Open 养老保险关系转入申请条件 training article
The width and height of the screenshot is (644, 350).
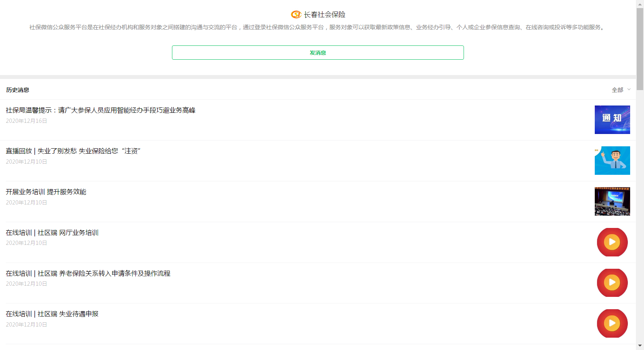pyautogui.click(x=88, y=274)
